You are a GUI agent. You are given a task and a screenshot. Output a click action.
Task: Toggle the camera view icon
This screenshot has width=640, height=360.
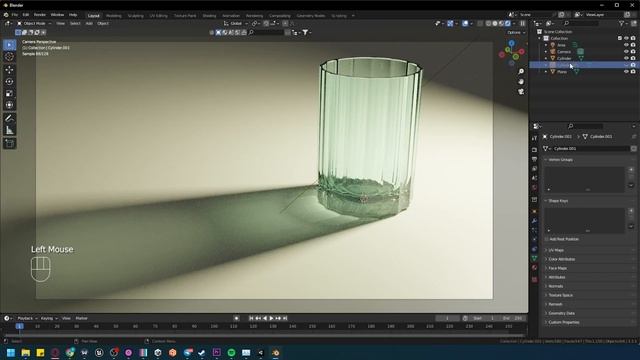click(521, 92)
